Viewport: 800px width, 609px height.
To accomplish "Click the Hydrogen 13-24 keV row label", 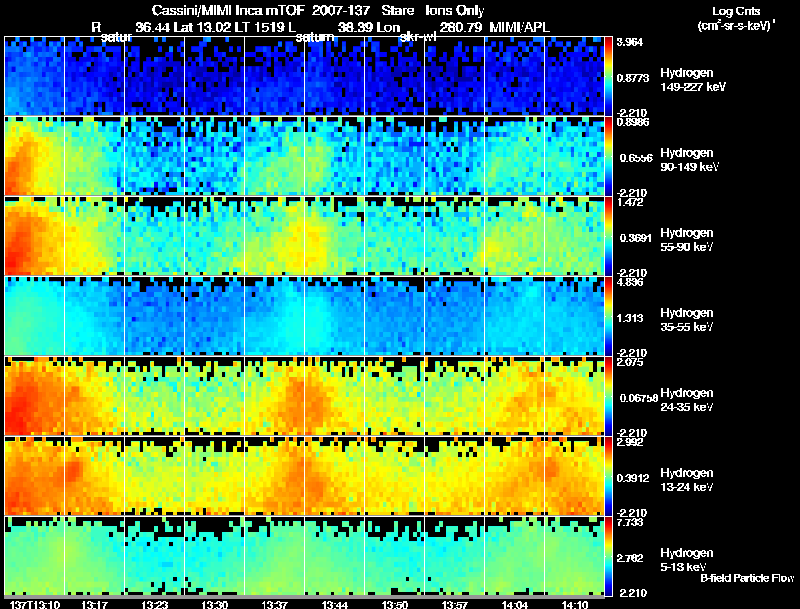I will coord(687,480).
